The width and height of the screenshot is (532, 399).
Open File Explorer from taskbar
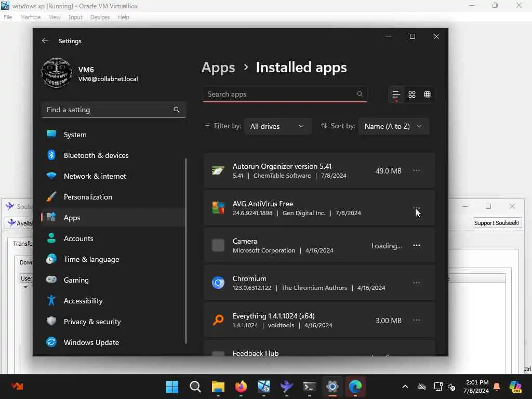click(x=218, y=387)
